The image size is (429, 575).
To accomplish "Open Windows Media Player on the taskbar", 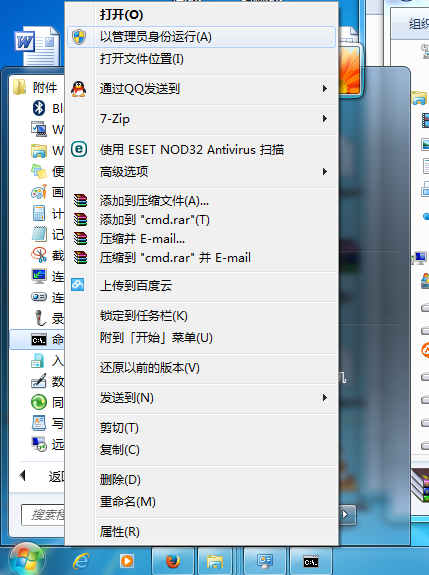I will pos(127,561).
